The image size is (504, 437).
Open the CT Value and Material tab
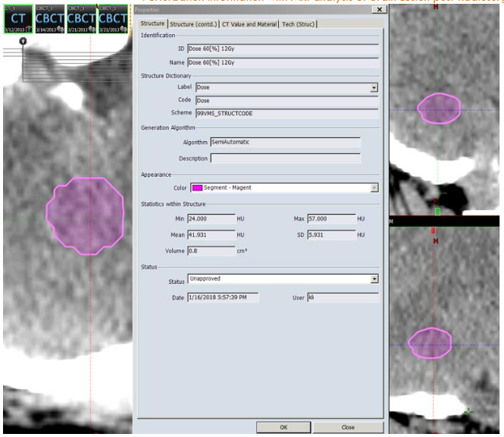pos(249,24)
